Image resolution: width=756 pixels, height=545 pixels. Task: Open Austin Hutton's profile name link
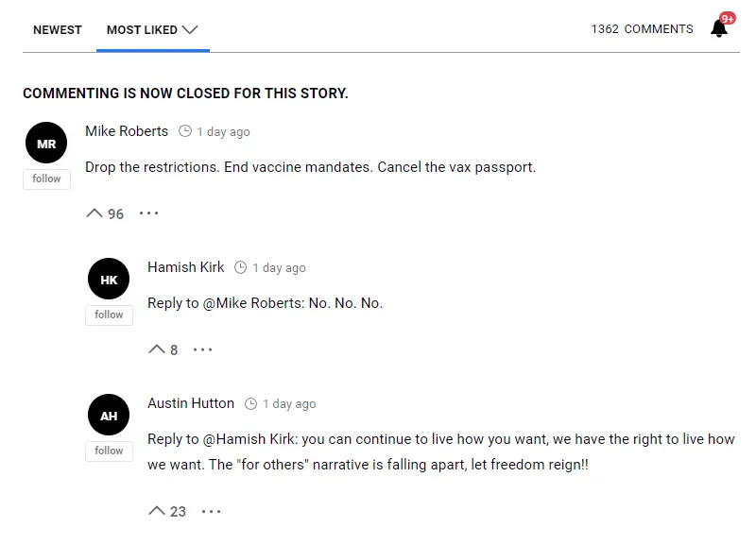point(191,403)
